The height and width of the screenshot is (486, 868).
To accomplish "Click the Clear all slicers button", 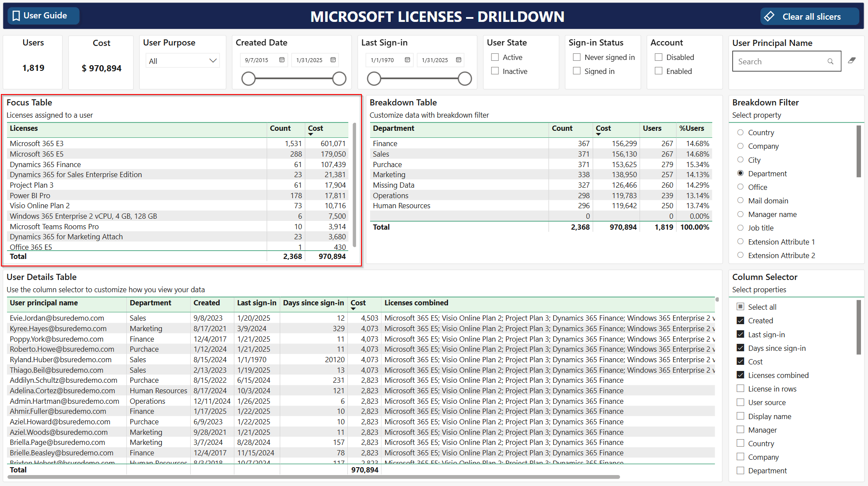I will coord(811,17).
